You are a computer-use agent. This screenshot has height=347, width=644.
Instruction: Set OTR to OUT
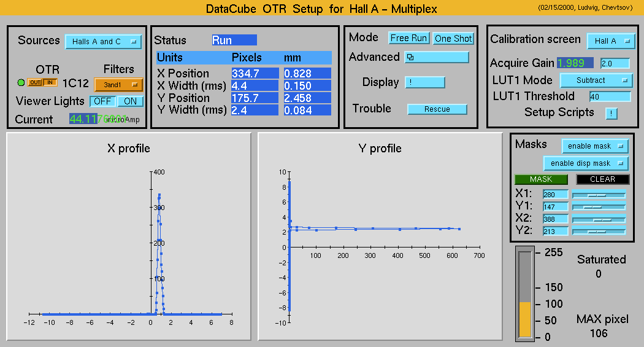pyautogui.click(x=34, y=83)
